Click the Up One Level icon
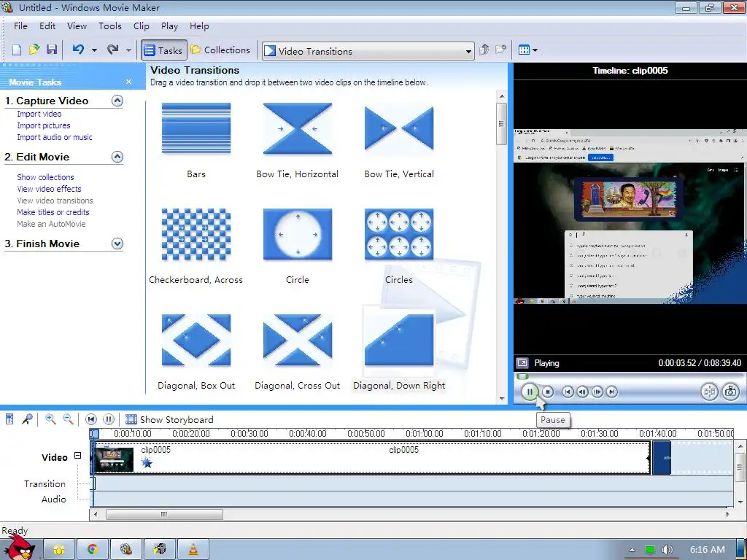 pyautogui.click(x=484, y=50)
